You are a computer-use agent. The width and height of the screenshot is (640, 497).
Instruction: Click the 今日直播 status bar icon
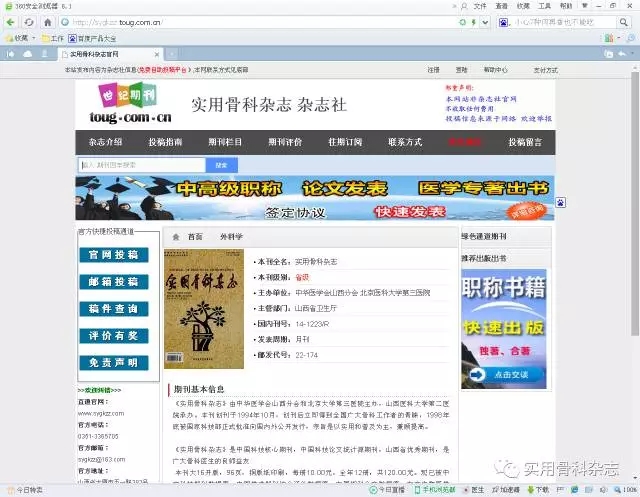[387, 489]
